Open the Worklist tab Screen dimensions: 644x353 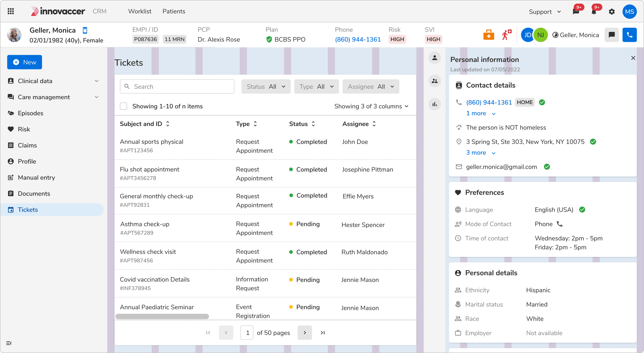(x=140, y=11)
